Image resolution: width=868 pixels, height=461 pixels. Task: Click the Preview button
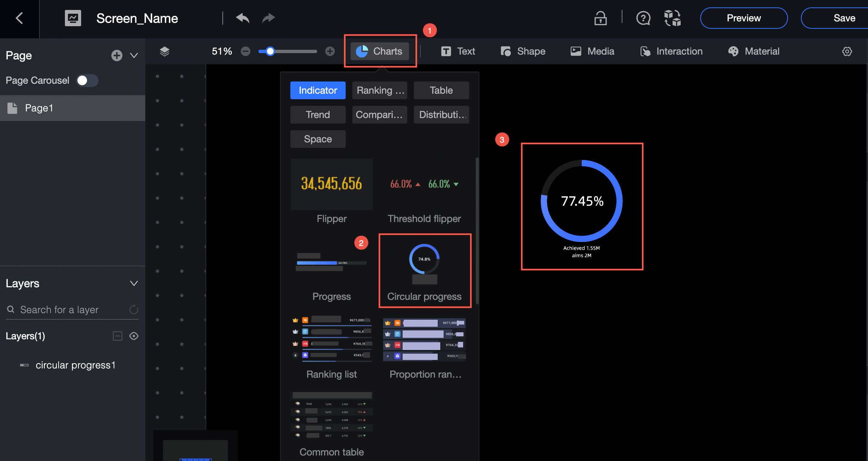[743, 18]
